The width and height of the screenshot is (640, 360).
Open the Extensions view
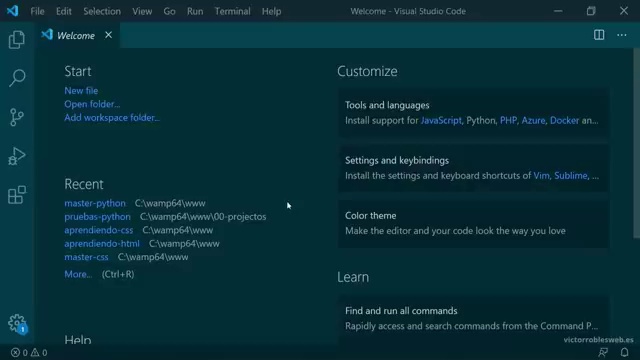[17, 195]
